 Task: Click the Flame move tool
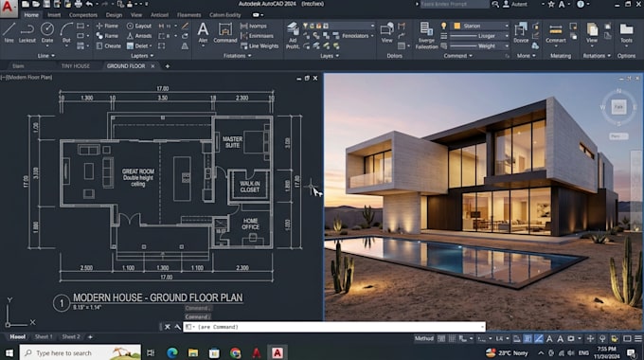[108, 26]
